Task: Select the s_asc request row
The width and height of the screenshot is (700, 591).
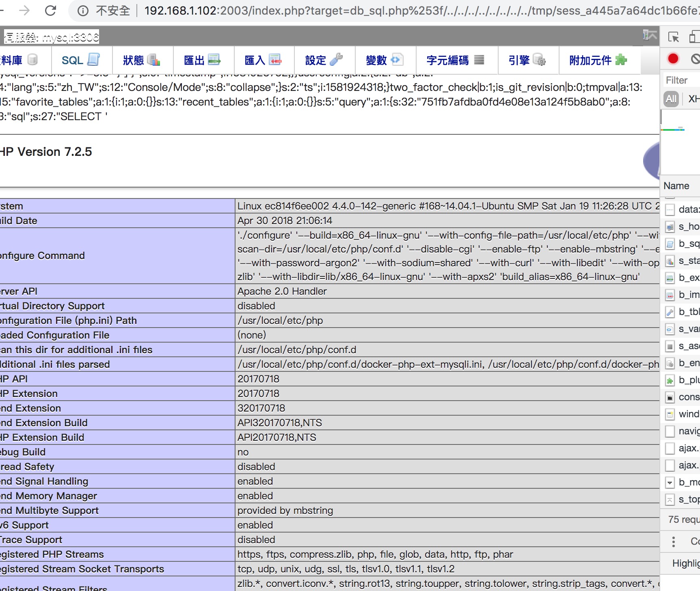Action: coord(681,346)
